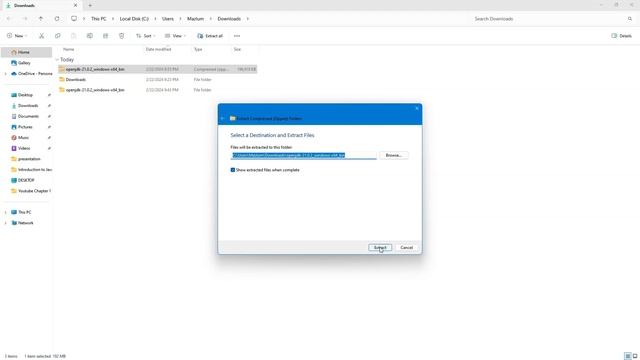Image resolution: width=640 pixels, height=360 pixels.
Task: Click the Up arrow navigation button
Action: 41,19
